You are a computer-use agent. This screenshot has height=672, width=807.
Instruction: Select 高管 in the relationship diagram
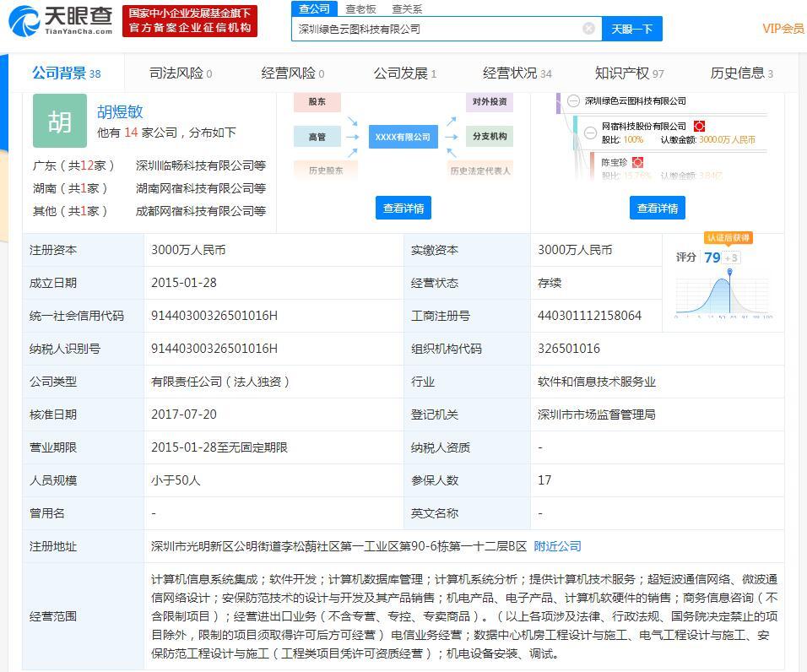click(x=317, y=136)
